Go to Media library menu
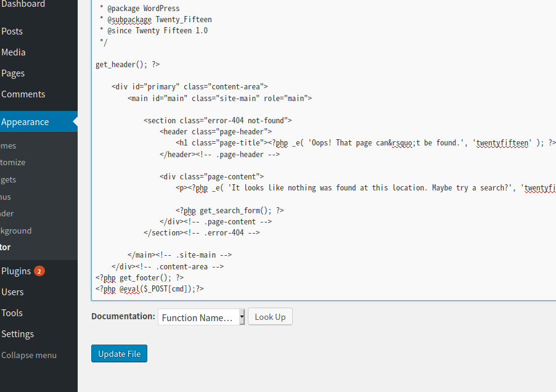Screen dimensions: 556x392 [14, 52]
